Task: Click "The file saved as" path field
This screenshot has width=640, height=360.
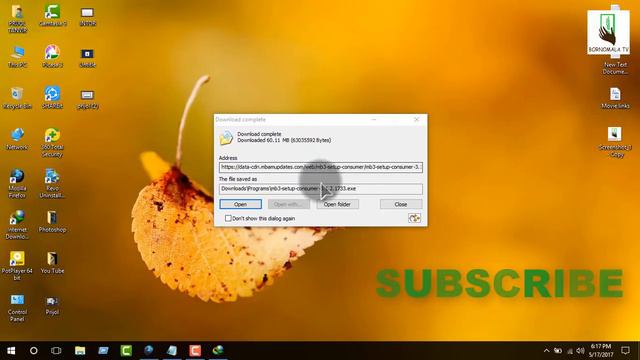Action: pyautogui.click(x=321, y=189)
